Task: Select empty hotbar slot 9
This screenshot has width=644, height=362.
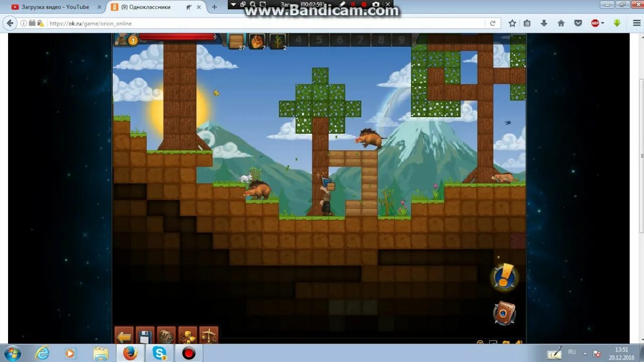Action: (401, 40)
